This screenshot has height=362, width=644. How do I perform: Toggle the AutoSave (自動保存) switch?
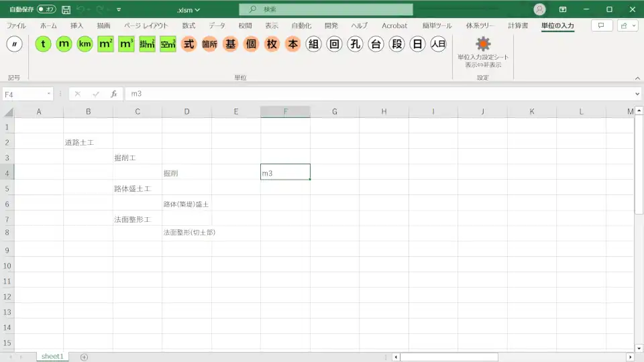[x=46, y=9]
